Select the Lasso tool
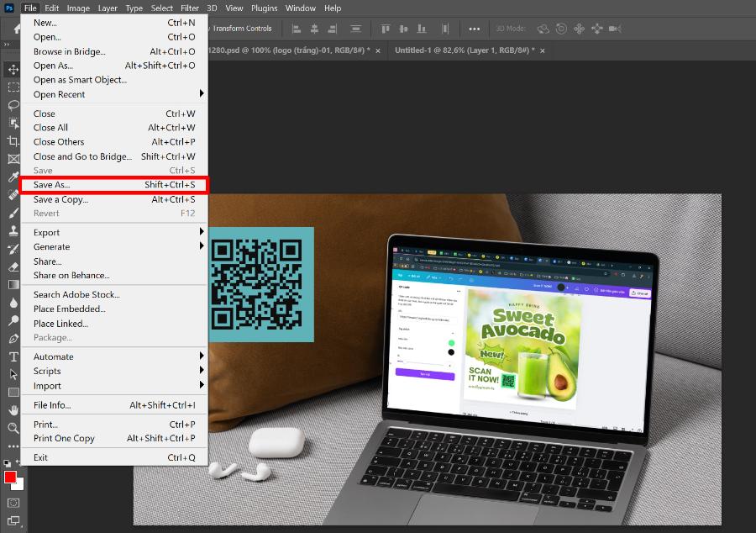 pos(13,105)
